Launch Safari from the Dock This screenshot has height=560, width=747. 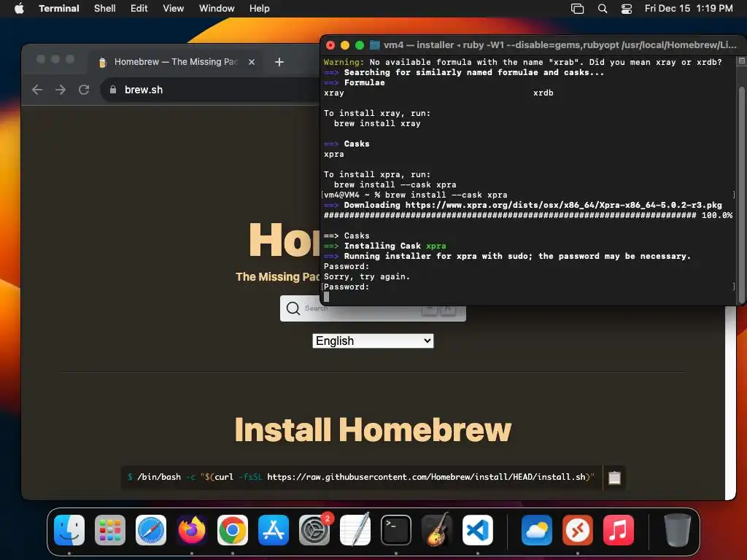(x=151, y=530)
